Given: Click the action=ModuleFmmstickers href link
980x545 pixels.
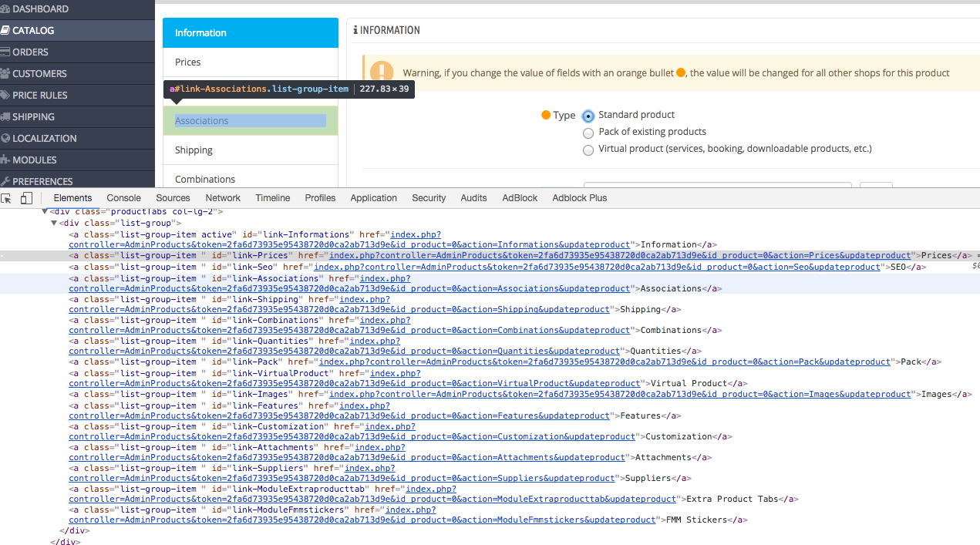Looking at the screenshot, I should pyautogui.click(x=362, y=520).
